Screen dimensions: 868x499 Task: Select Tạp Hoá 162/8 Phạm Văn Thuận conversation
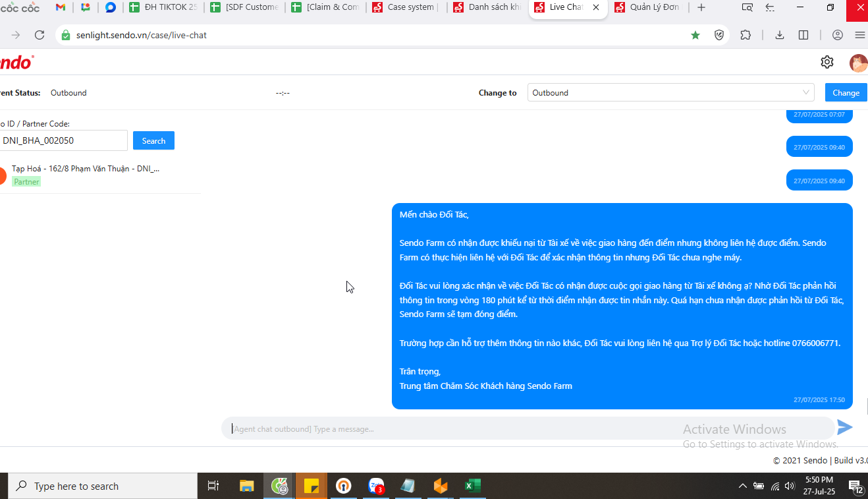pos(99,175)
